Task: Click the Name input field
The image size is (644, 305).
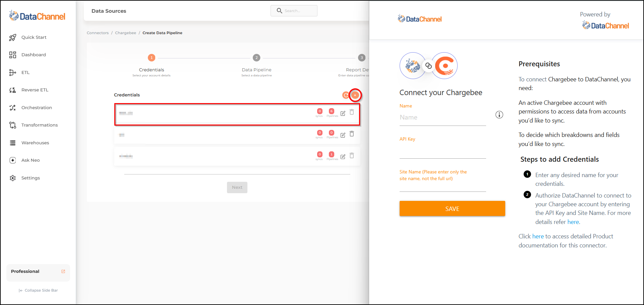Action: point(443,118)
